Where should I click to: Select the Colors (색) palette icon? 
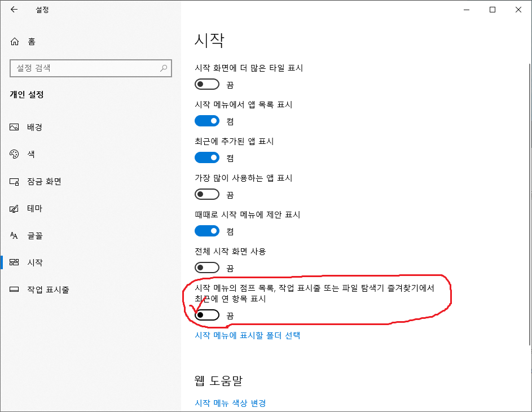coord(15,154)
